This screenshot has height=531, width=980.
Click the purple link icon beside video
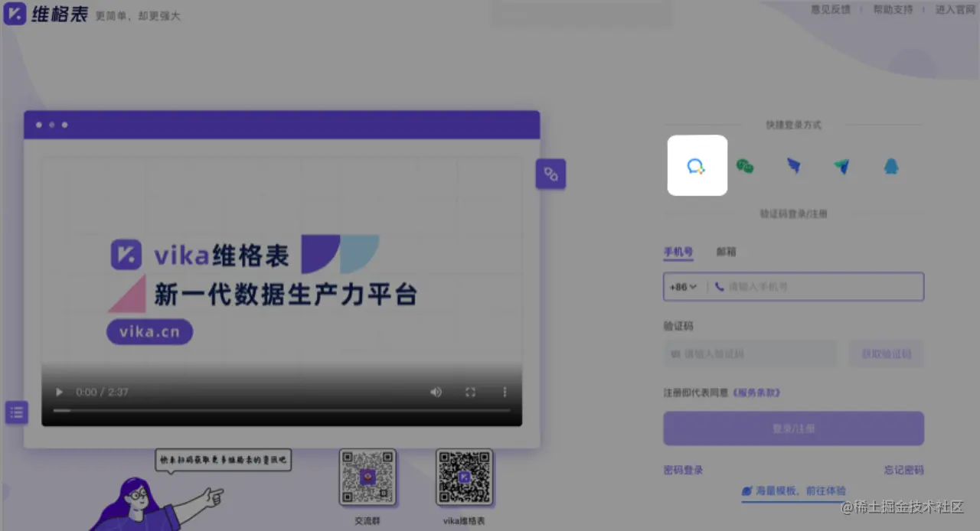[x=550, y=174]
